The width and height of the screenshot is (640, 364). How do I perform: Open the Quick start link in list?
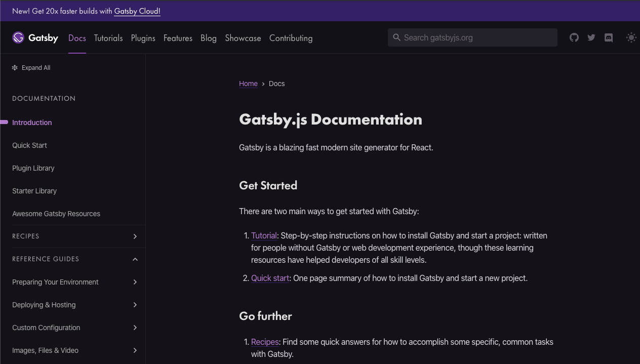click(x=270, y=278)
